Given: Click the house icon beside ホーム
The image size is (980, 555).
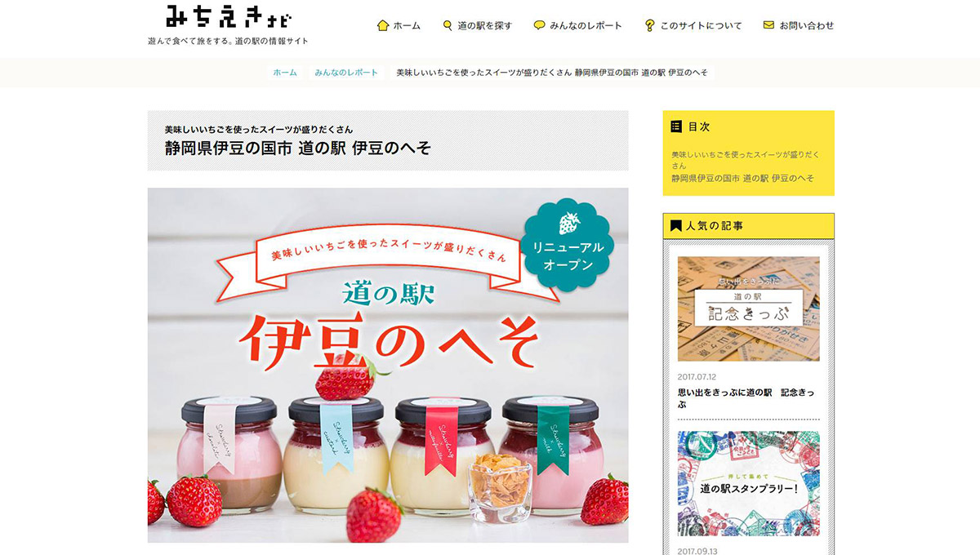Looking at the screenshot, I should [382, 25].
